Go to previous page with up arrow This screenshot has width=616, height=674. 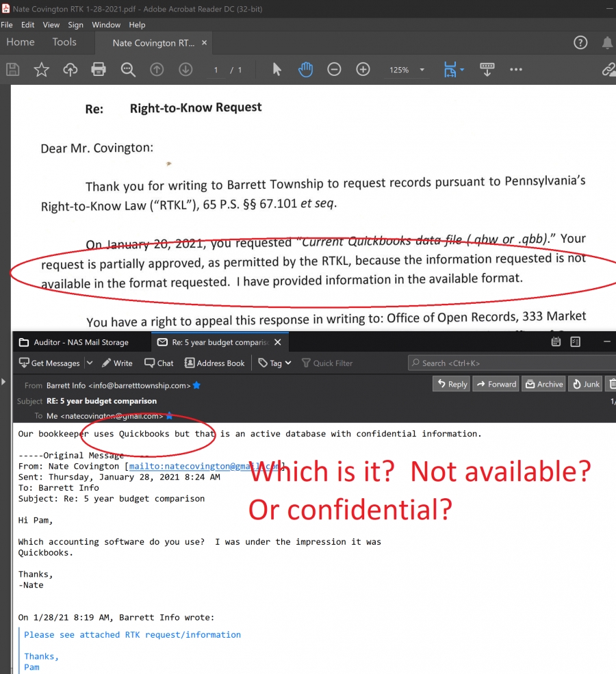157,69
